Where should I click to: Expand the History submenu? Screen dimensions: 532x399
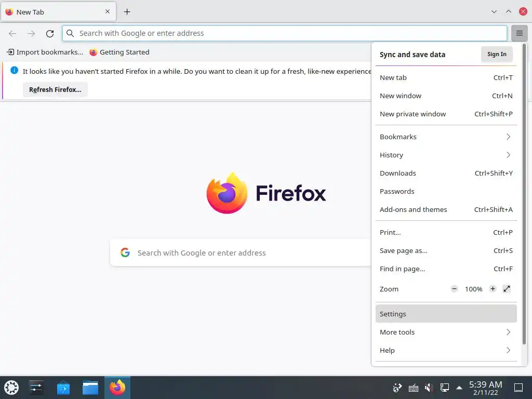[446, 155]
